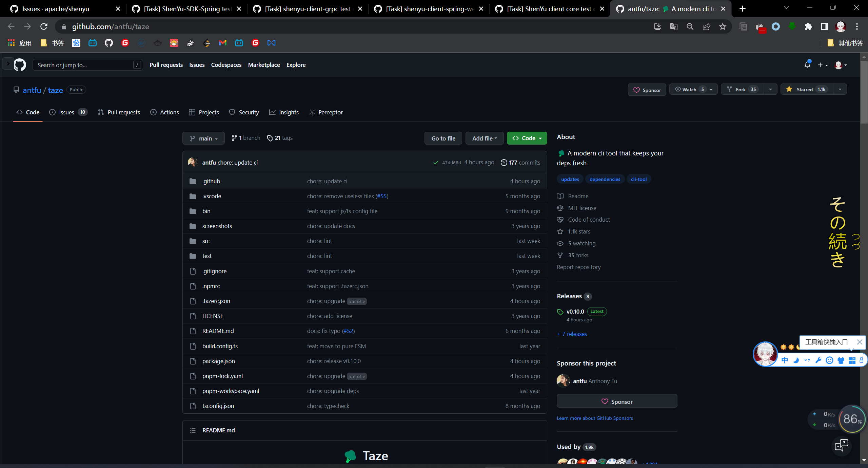Click the commit history clock icon
This screenshot has width=868, height=468.
(504, 163)
